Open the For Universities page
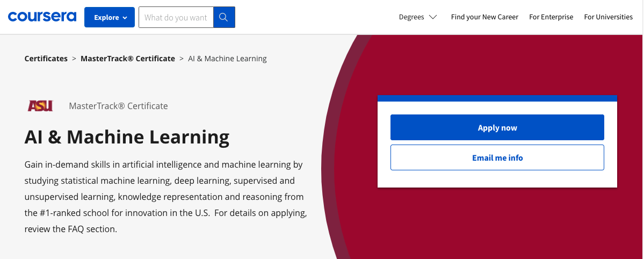This screenshot has height=259, width=644. (608, 17)
